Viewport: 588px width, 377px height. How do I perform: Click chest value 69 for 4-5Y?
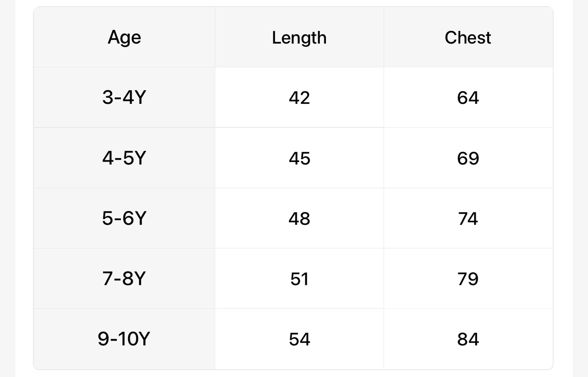click(x=468, y=158)
